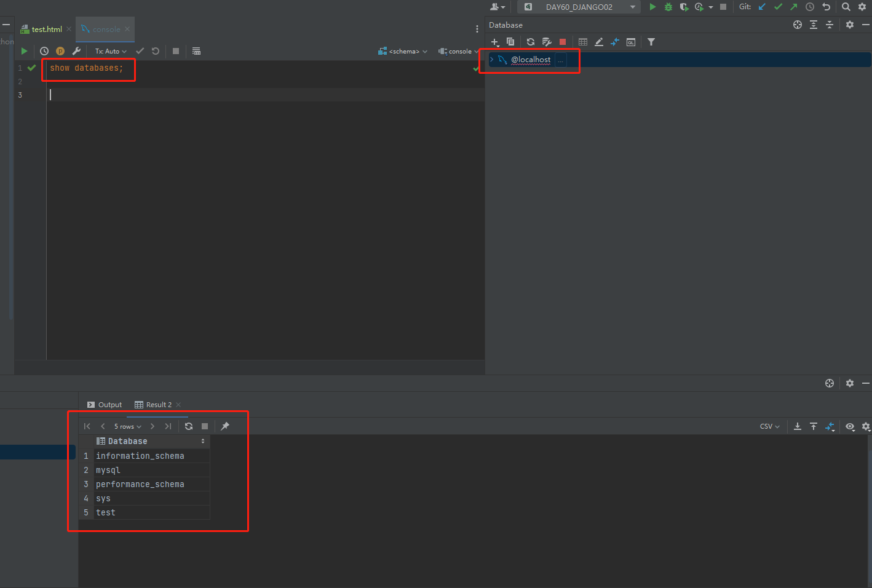Viewport: 872px width, 588px height.
Task: Add new data source with plus icon
Action: (495, 42)
